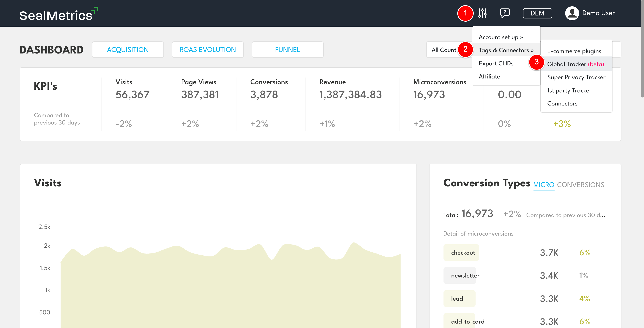644x328 pixels.
Task: Open the Connectors option
Action: (x=562, y=103)
